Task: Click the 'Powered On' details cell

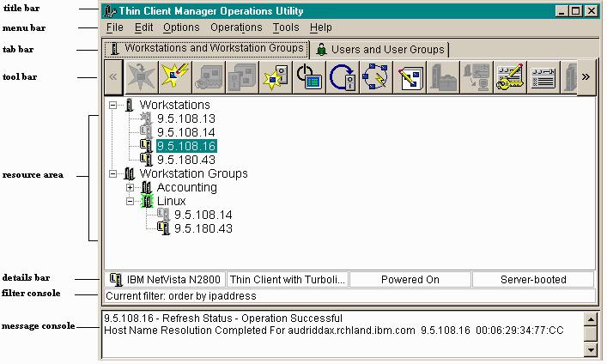Action: pos(410,280)
